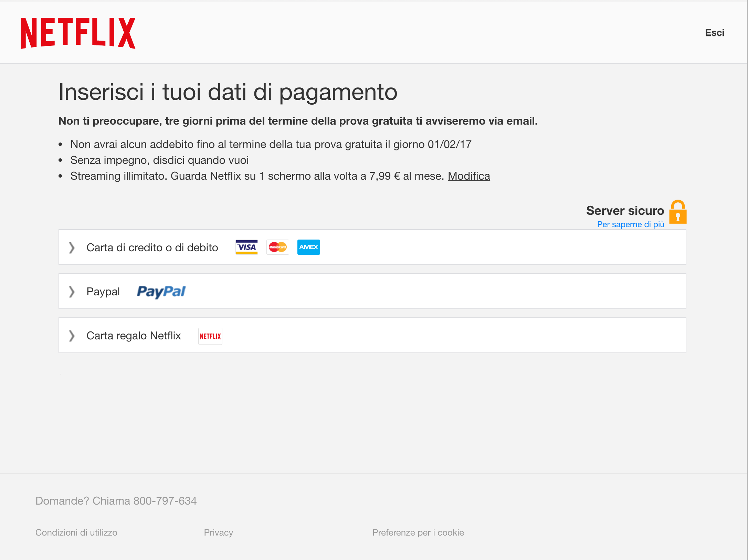Screen dimensions: 748x560
Task: Open the Modifica plan link
Action: (x=469, y=176)
